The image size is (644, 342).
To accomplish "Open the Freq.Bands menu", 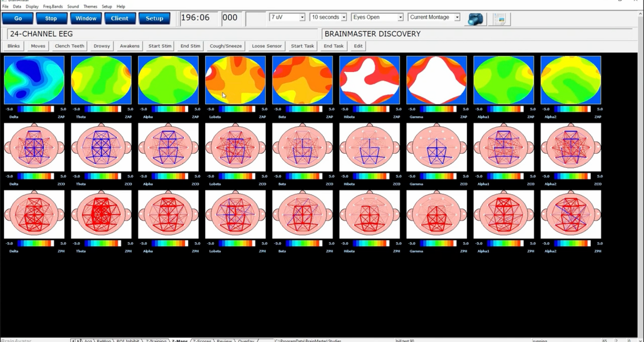I will click(x=53, y=7).
